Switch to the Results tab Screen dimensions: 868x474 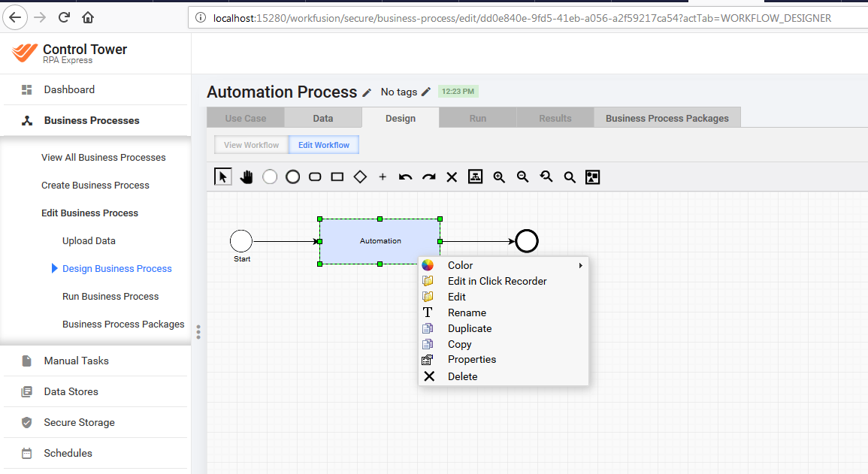pyautogui.click(x=555, y=118)
